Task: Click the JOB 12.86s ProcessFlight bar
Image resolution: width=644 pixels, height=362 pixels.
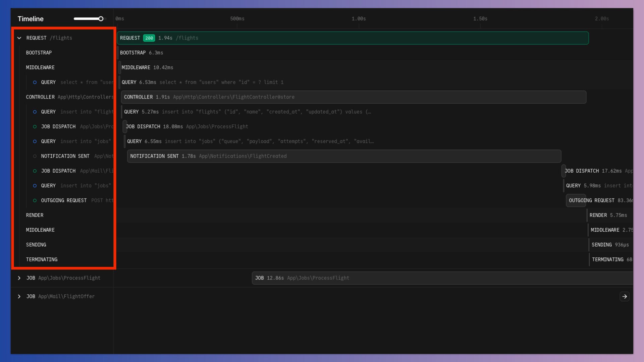Action: 436,278
